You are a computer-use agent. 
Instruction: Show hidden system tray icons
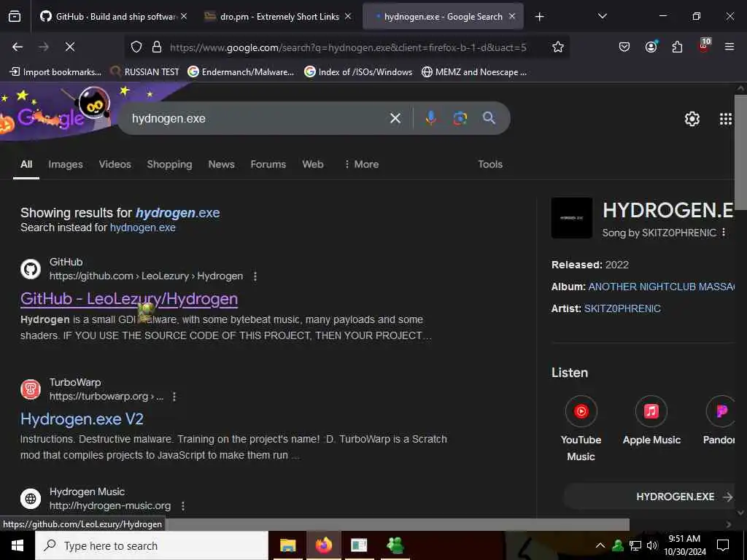[600, 545]
